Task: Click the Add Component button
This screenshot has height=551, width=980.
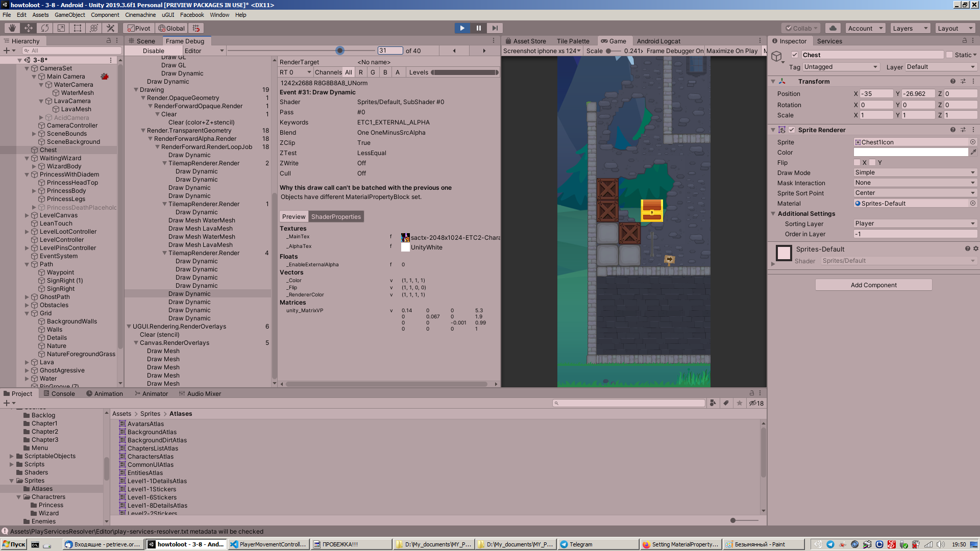Action: 873,285
